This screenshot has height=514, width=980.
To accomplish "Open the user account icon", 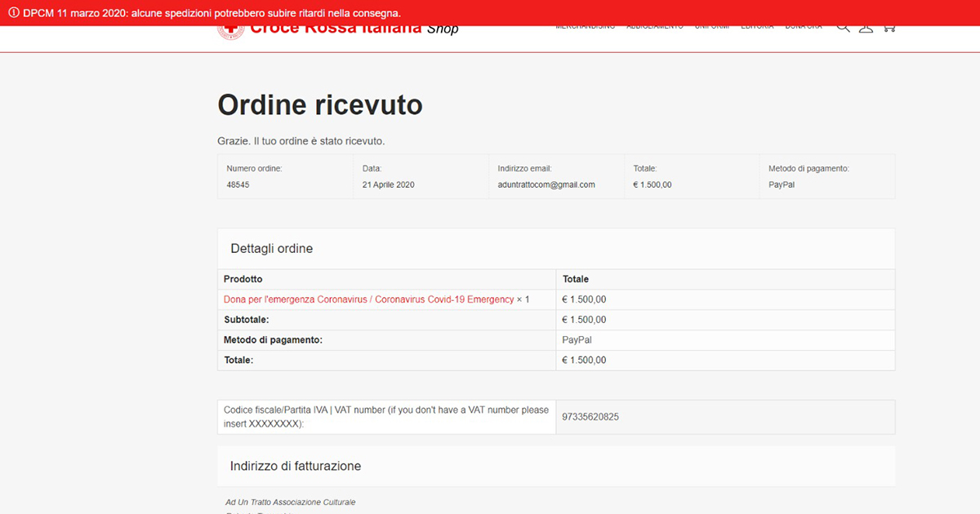I will coord(866,29).
